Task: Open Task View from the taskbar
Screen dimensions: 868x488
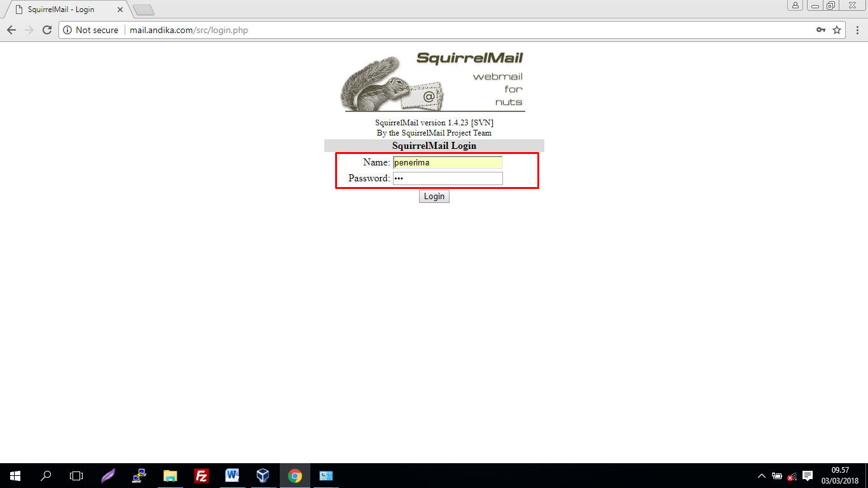Action: pyautogui.click(x=76, y=476)
